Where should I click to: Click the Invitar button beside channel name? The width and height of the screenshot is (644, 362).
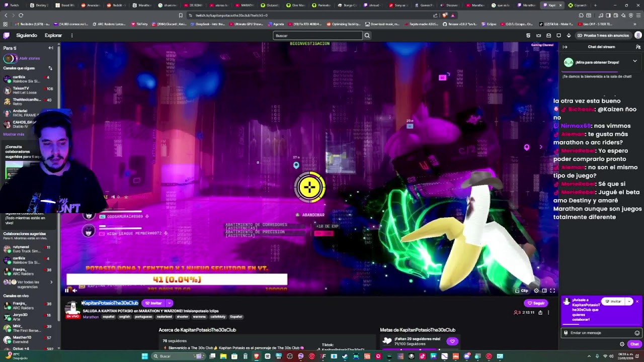tap(153, 303)
